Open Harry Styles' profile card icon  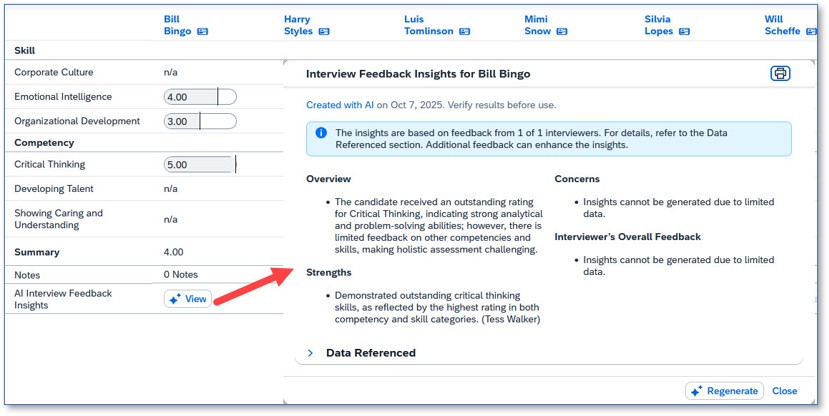tap(324, 32)
